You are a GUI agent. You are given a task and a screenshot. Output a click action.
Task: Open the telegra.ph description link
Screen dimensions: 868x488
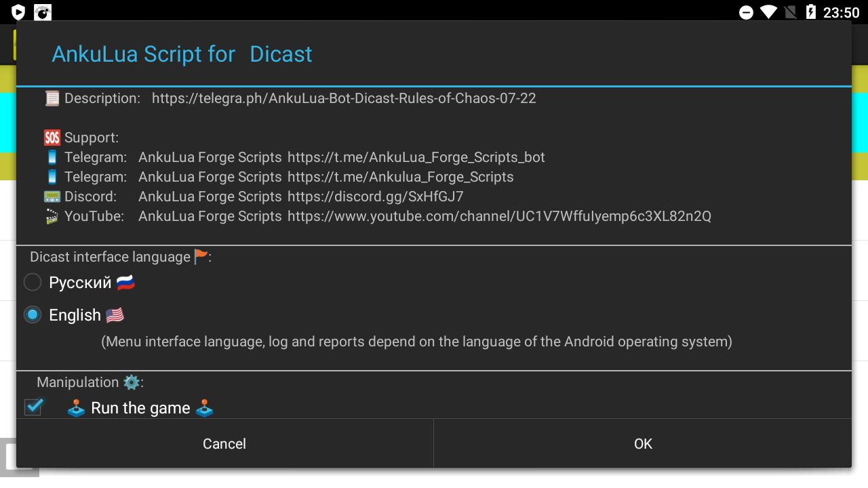[344, 98]
